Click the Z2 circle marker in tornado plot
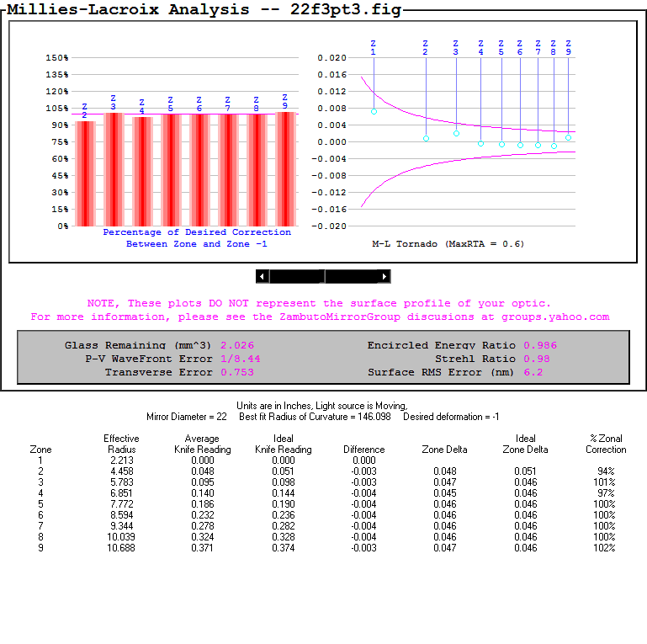Screen dimensions: 647x644 point(426,138)
